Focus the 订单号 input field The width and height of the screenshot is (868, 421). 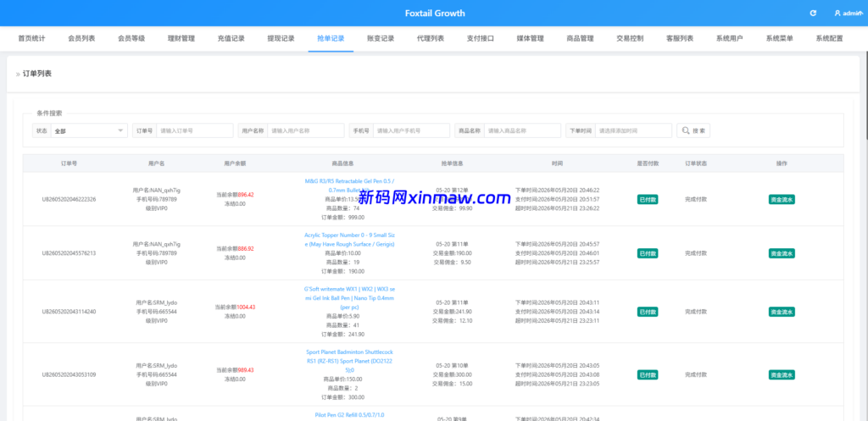click(194, 130)
